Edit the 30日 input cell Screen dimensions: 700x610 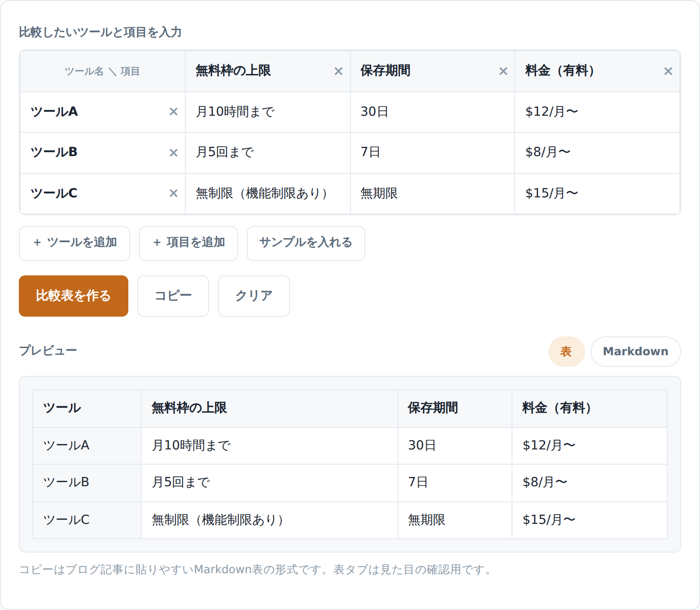433,112
